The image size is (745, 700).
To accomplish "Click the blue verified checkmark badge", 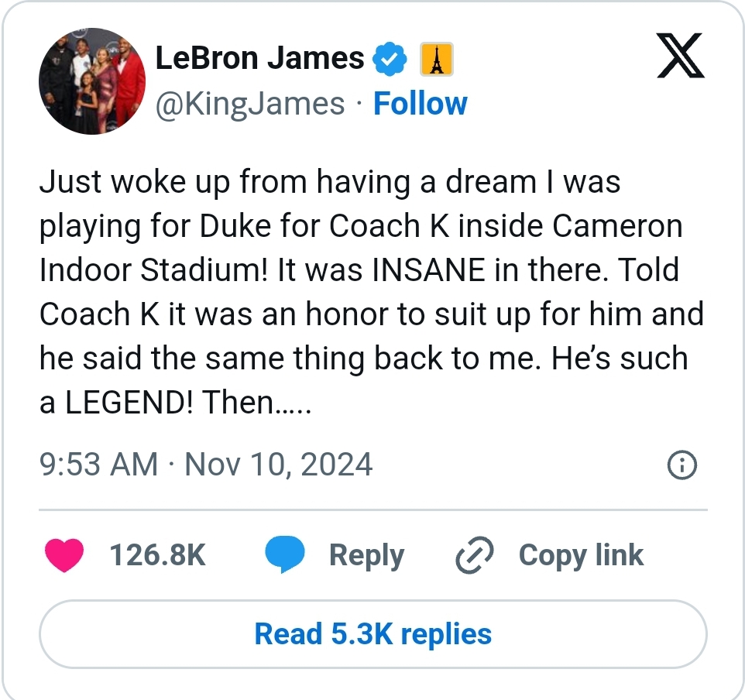I will tap(390, 59).
